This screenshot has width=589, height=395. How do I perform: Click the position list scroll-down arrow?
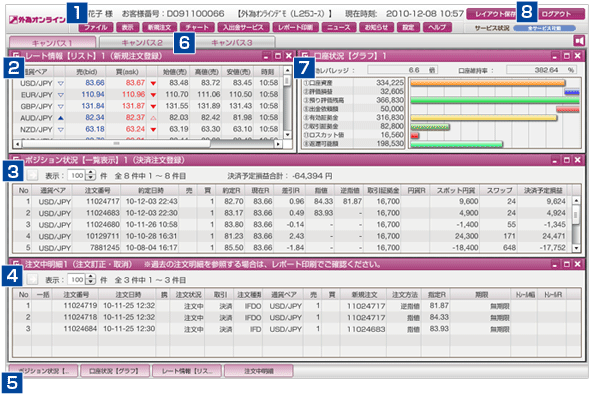click(x=576, y=248)
